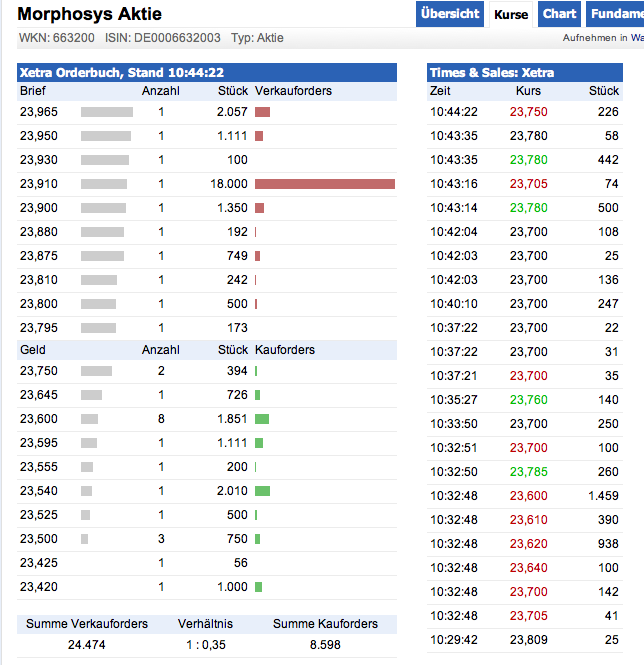This screenshot has height=665, width=644.
Task: Select the ask price 23,965 row
Action: click(x=39, y=112)
